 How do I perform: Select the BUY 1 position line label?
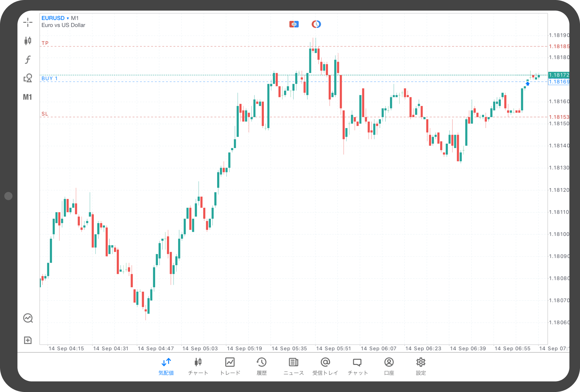click(x=50, y=78)
